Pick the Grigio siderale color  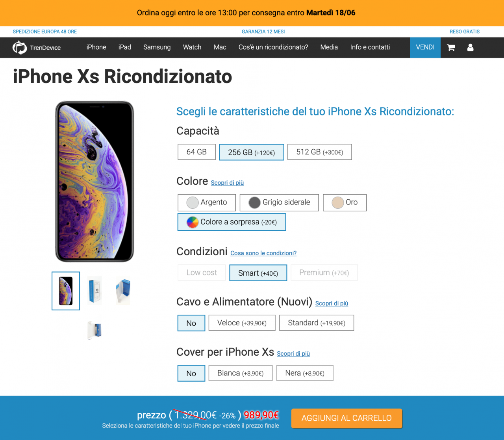[279, 202]
